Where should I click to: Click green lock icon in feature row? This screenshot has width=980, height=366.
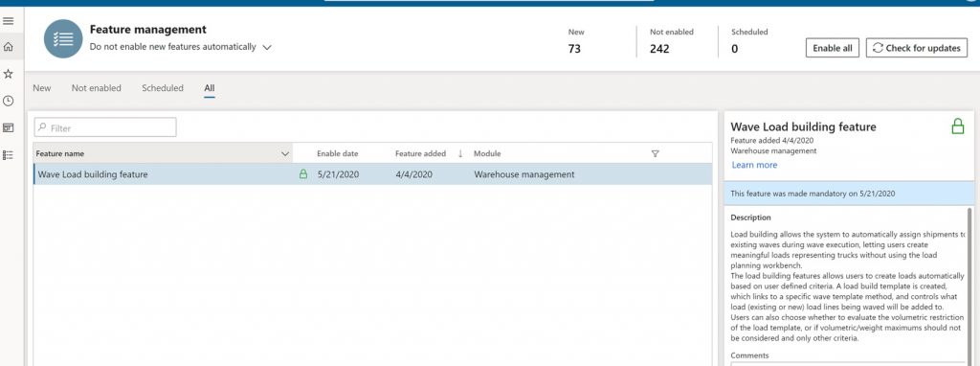point(303,174)
